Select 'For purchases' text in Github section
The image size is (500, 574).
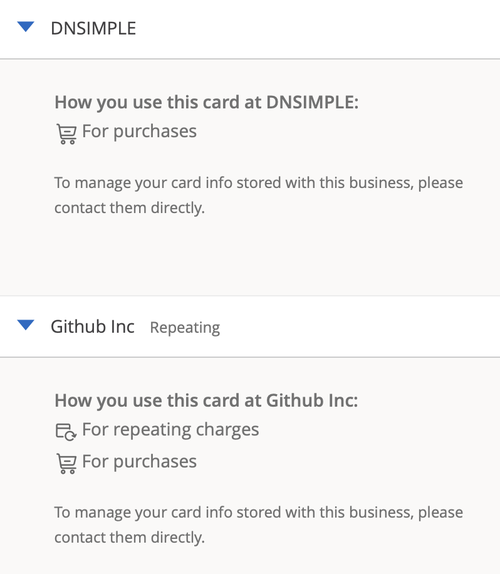click(x=139, y=461)
